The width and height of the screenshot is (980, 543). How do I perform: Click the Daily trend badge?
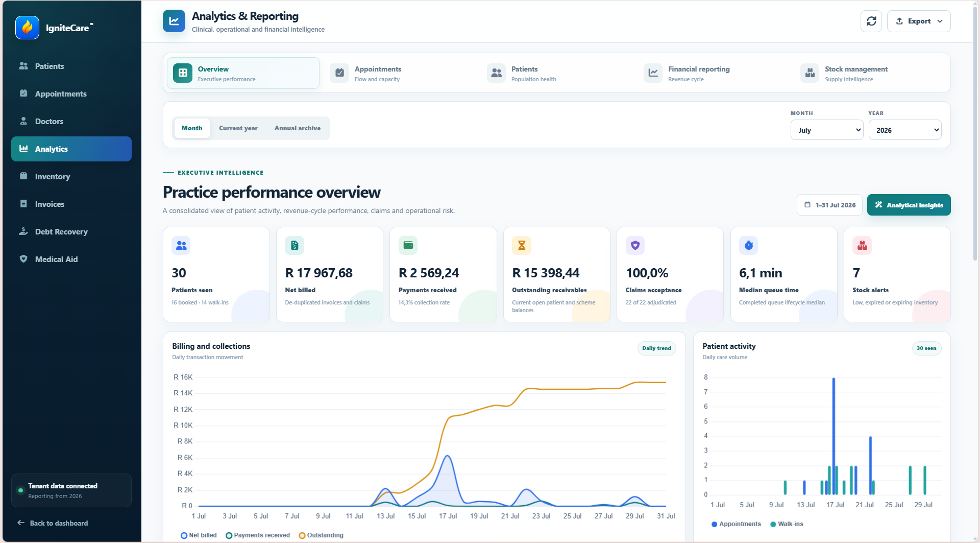(656, 348)
